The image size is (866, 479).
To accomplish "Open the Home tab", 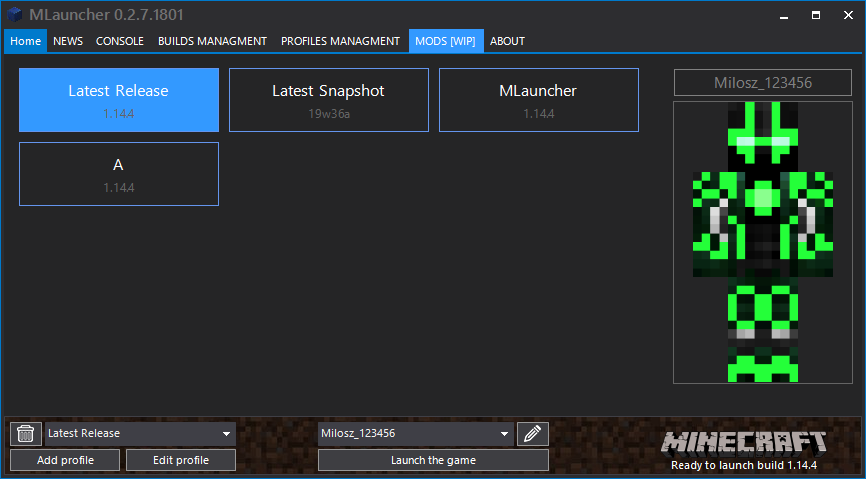I will click(x=25, y=41).
